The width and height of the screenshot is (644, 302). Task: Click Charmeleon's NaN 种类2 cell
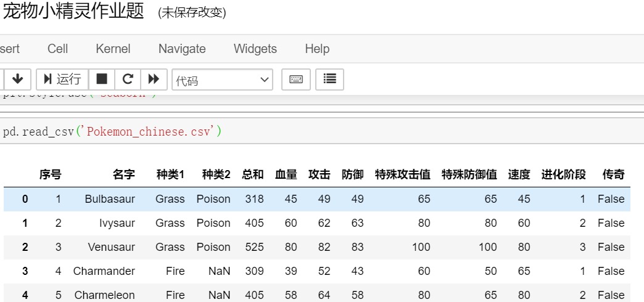pyautogui.click(x=220, y=295)
